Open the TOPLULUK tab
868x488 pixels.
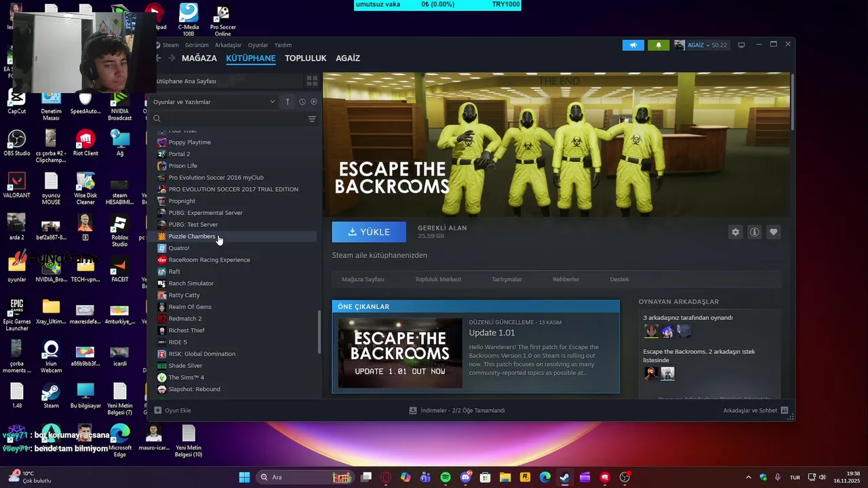306,58
